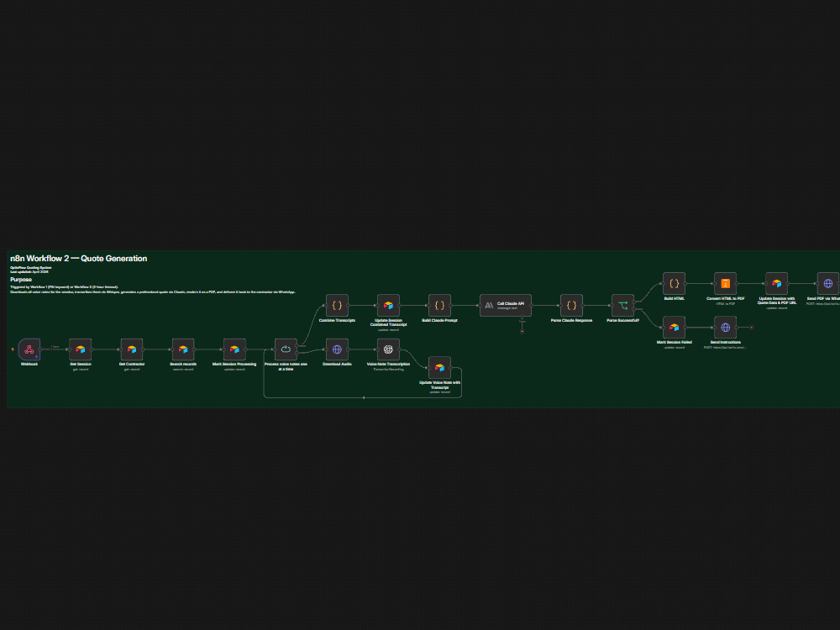Viewport: 840px width, 630px height.
Task: Select the Voice Note Transcription OpenAI node
Action: (388, 349)
